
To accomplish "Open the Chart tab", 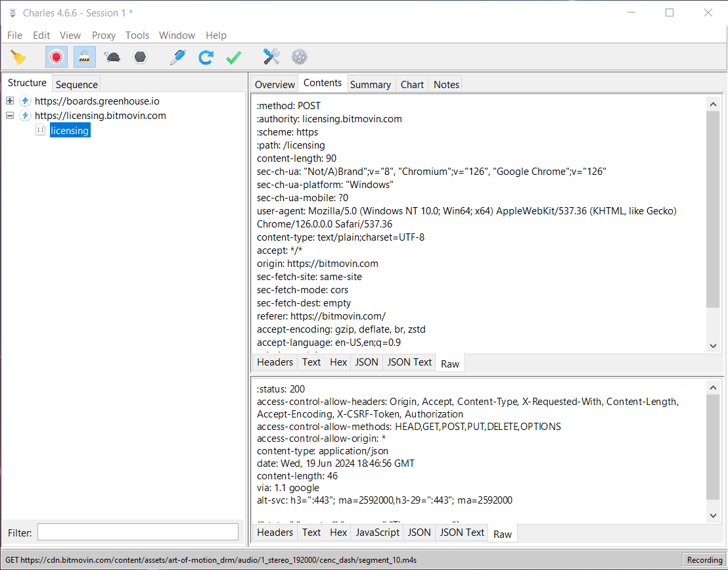I will click(x=412, y=85).
